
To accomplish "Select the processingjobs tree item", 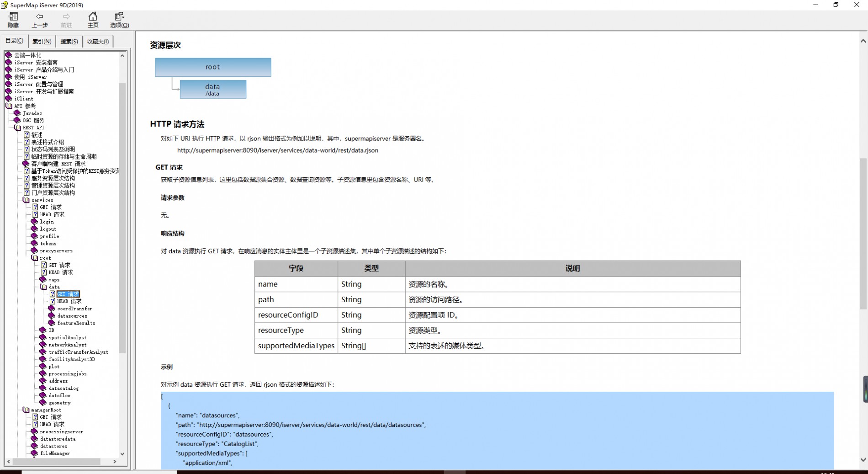I will (x=68, y=374).
